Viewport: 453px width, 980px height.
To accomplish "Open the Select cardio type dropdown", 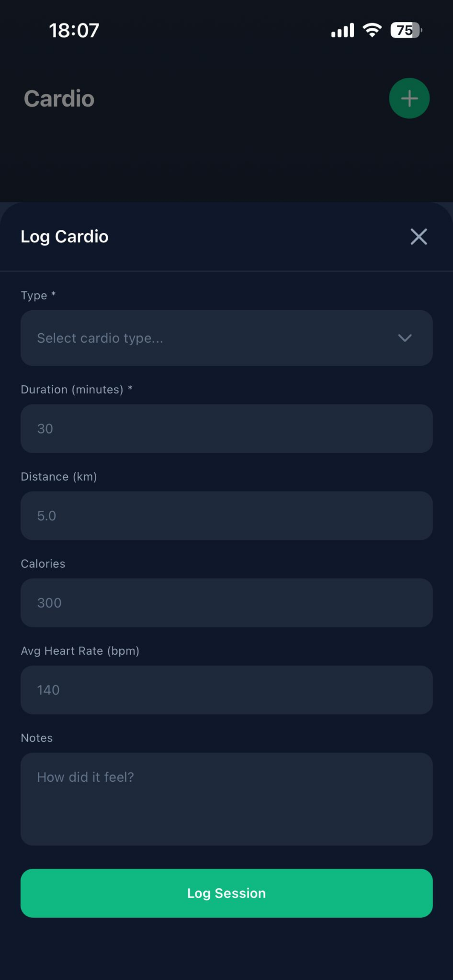I will pyautogui.click(x=226, y=338).
